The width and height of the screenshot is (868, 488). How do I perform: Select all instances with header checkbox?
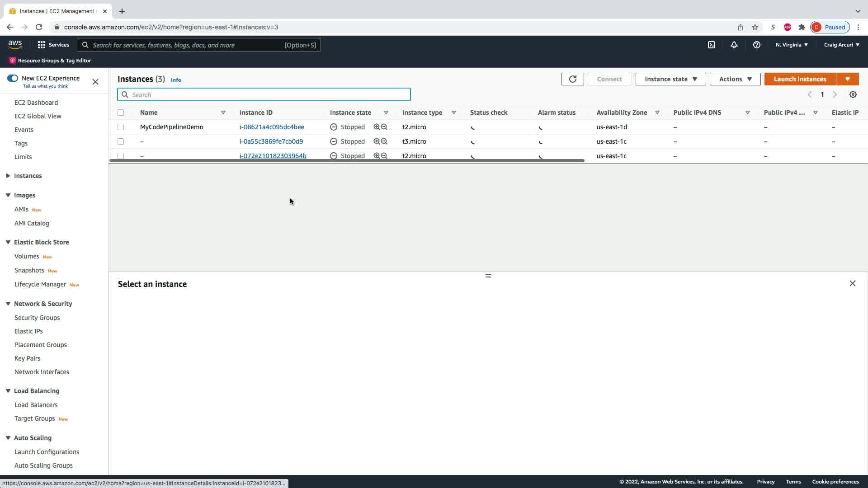tap(121, 113)
